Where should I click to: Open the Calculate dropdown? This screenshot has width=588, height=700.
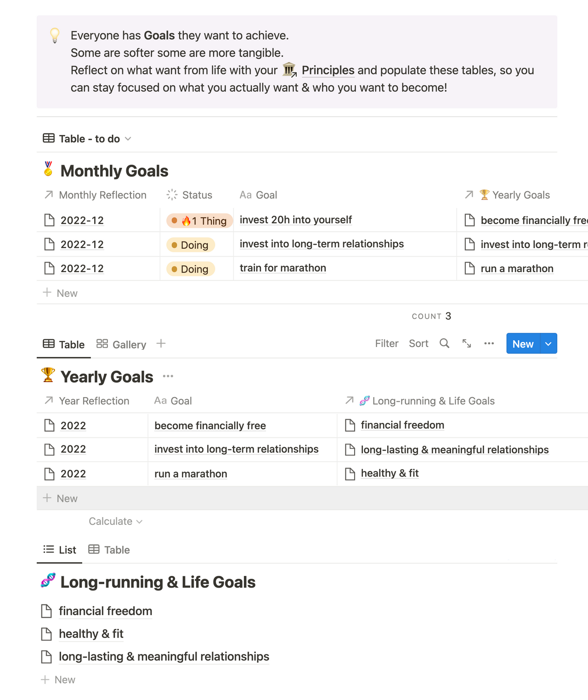[x=115, y=521]
